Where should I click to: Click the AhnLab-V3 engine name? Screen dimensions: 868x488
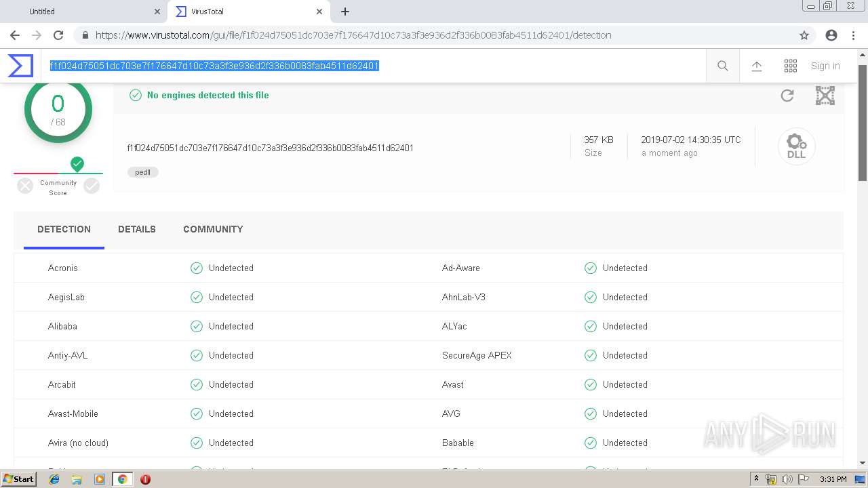(x=464, y=297)
